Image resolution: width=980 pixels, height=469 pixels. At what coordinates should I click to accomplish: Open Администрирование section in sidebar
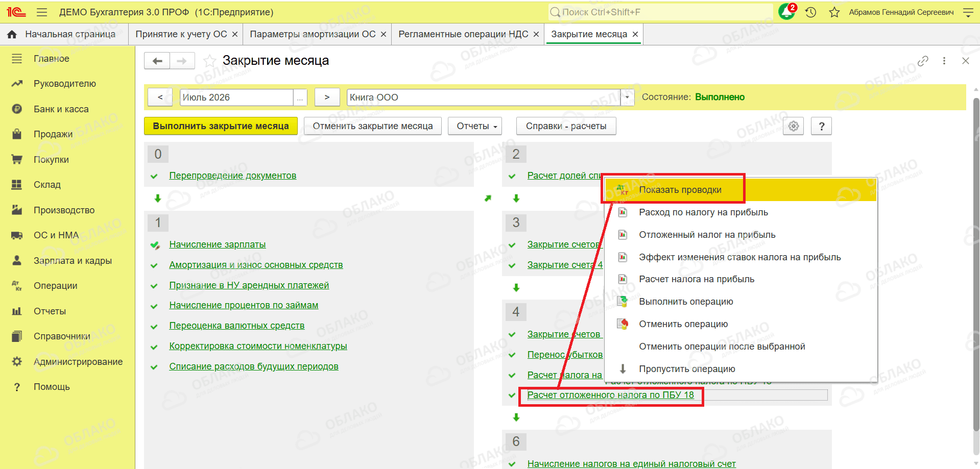(x=78, y=362)
